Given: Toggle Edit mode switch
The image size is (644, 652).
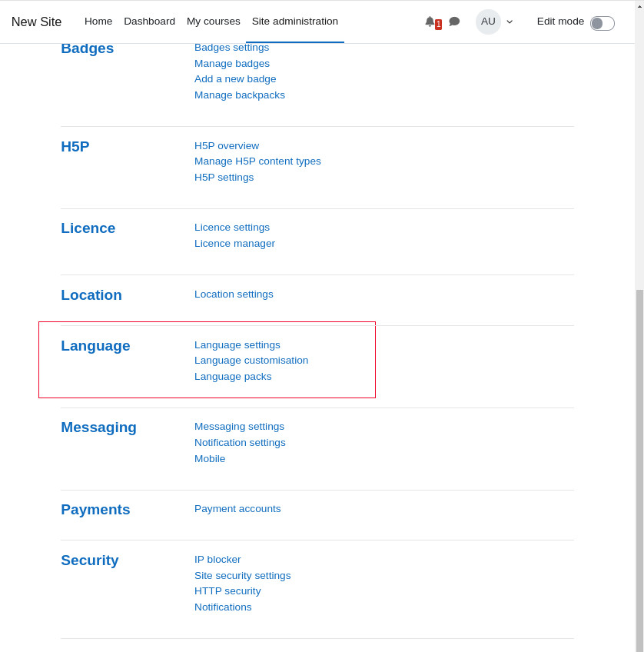Looking at the screenshot, I should 602,23.
